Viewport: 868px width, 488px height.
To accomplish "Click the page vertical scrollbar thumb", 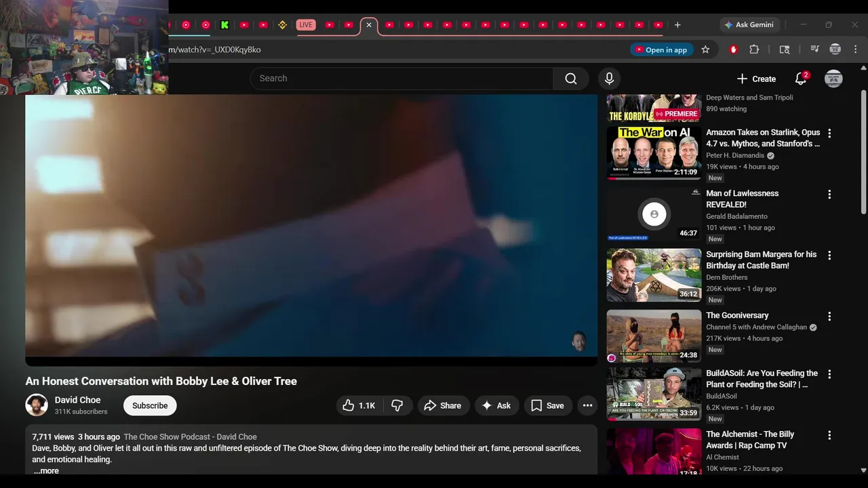I will click(863, 152).
